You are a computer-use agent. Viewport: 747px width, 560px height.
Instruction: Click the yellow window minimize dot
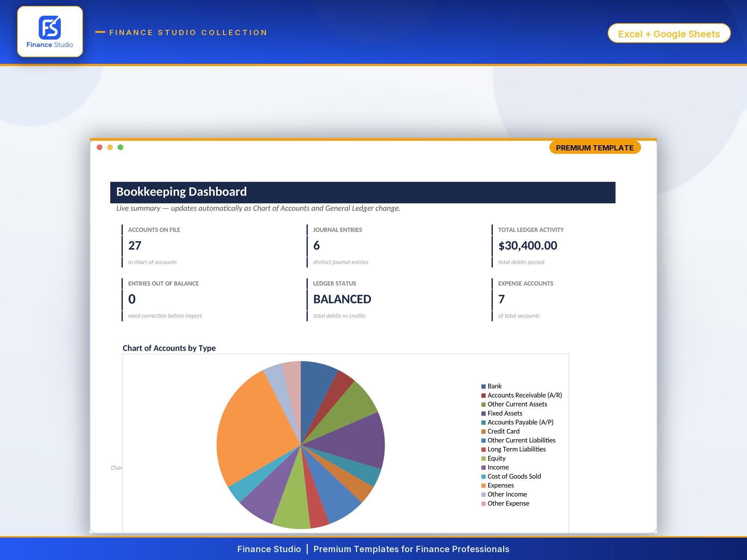click(x=110, y=147)
